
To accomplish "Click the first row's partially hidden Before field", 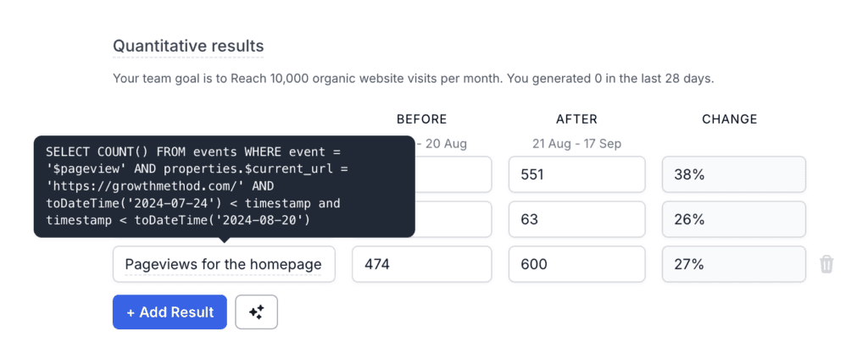I will coord(453,175).
